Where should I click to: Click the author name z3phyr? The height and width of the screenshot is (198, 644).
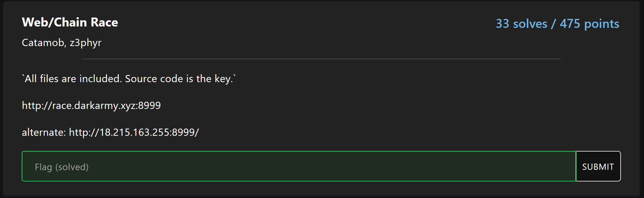[85, 43]
